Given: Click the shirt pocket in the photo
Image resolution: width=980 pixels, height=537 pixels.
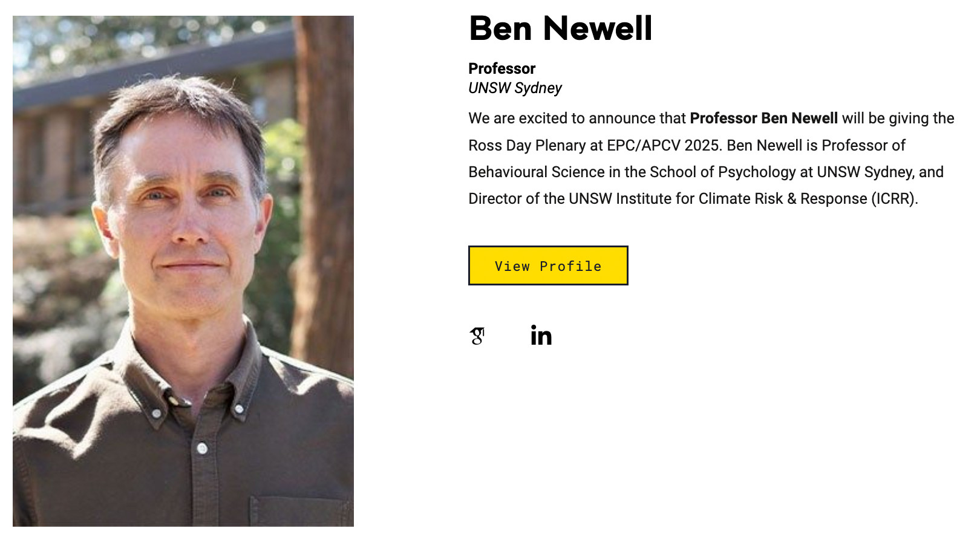Looking at the screenshot, I should click(299, 511).
